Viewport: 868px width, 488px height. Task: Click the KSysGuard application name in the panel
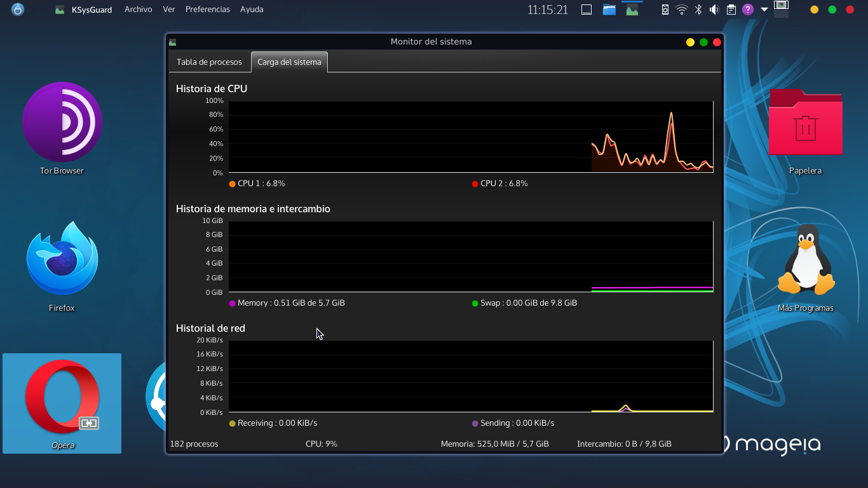point(92,10)
